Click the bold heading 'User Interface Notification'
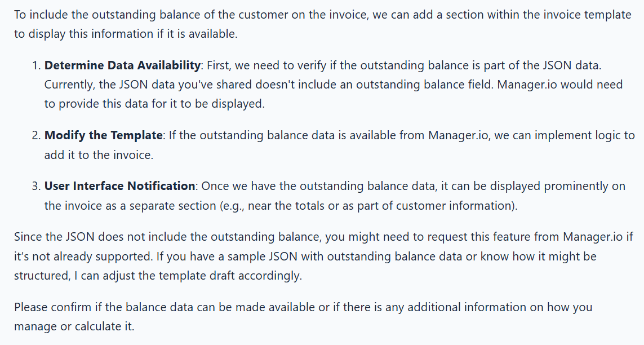The image size is (644, 345). point(119,186)
